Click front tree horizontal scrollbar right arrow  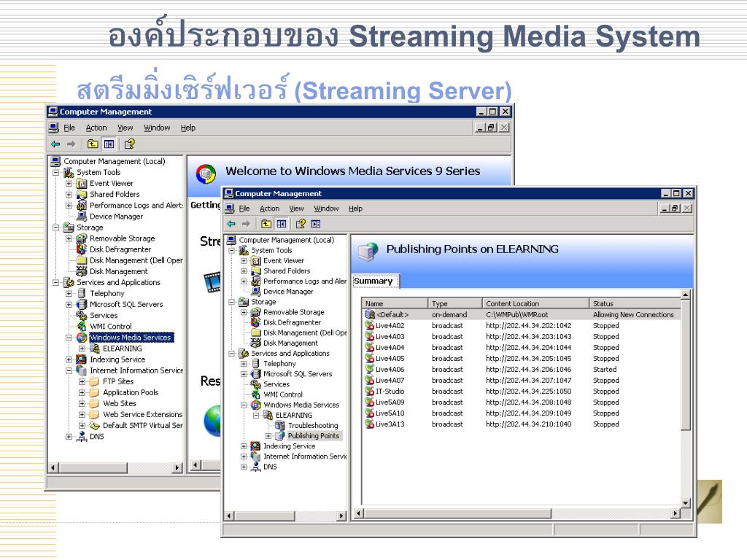click(x=341, y=516)
